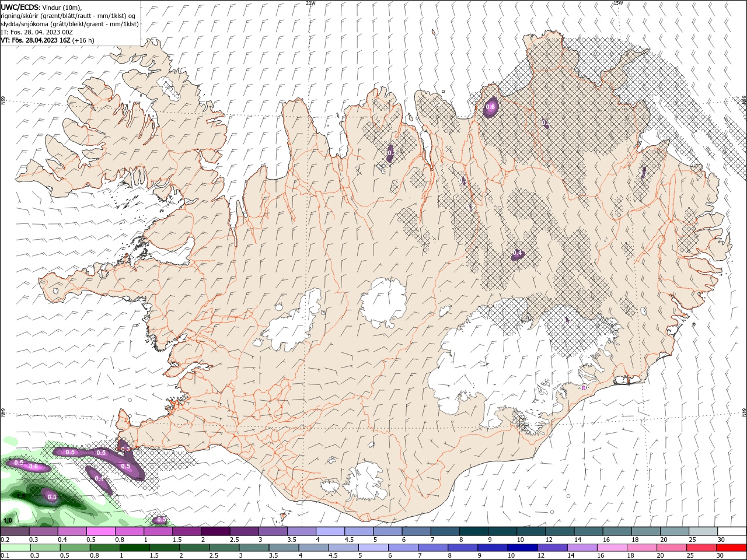Click the 0.4 value in the elongated offshore blob

[99, 478]
